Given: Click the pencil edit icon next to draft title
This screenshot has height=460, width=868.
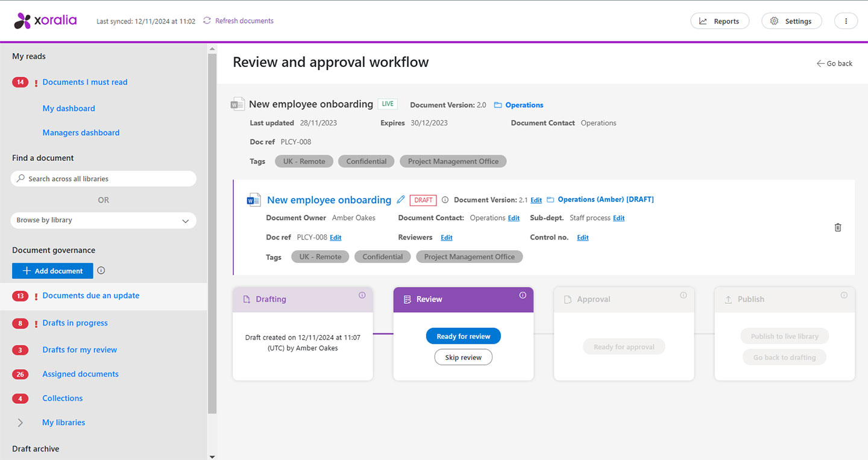Looking at the screenshot, I should coord(401,200).
